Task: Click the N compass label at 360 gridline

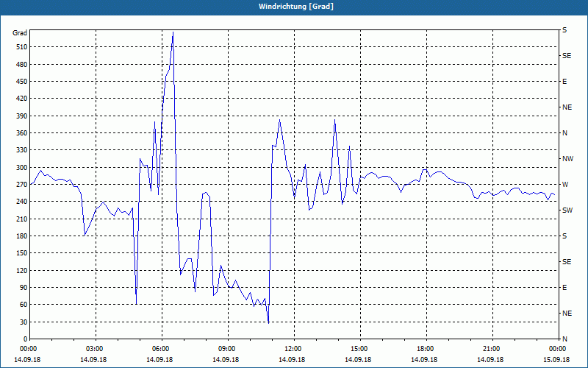Action: tap(565, 133)
